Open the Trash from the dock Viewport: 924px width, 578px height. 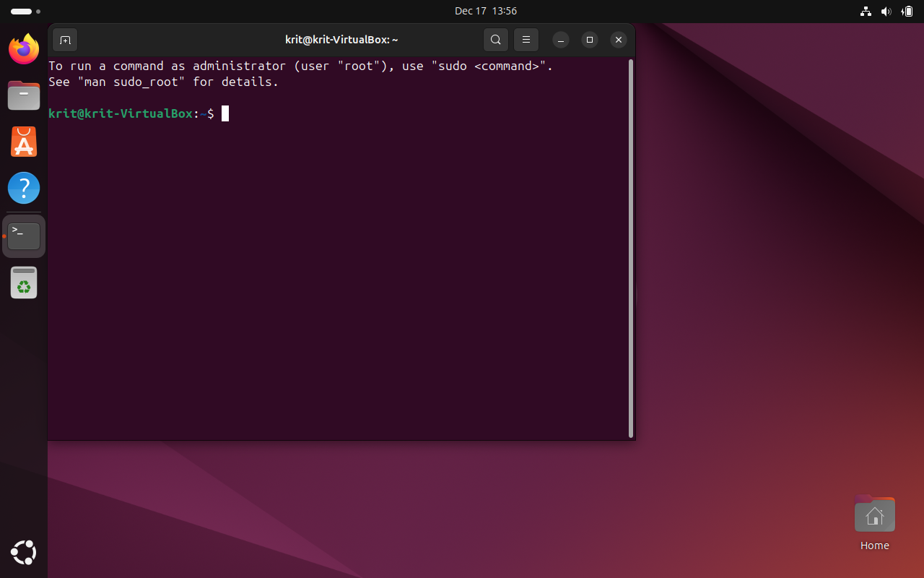point(23,282)
